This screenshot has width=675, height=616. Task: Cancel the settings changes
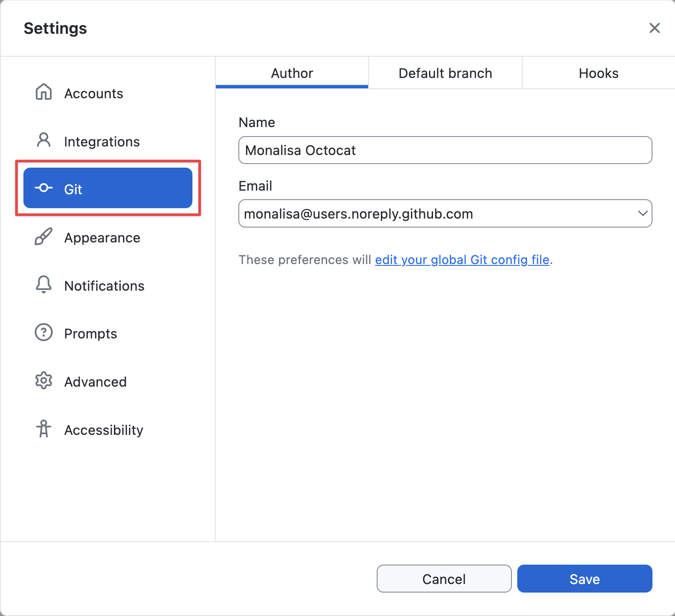pyautogui.click(x=444, y=579)
